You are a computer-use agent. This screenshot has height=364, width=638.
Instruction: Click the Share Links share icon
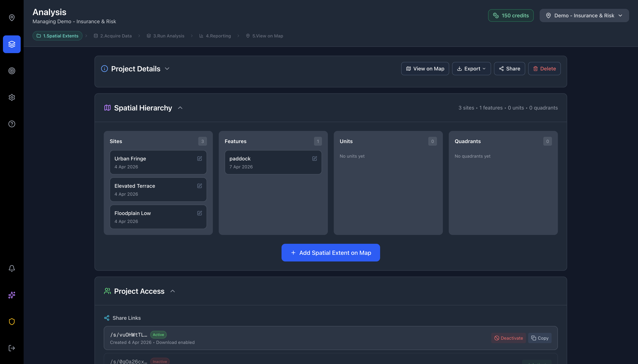pyautogui.click(x=107, y=318)
